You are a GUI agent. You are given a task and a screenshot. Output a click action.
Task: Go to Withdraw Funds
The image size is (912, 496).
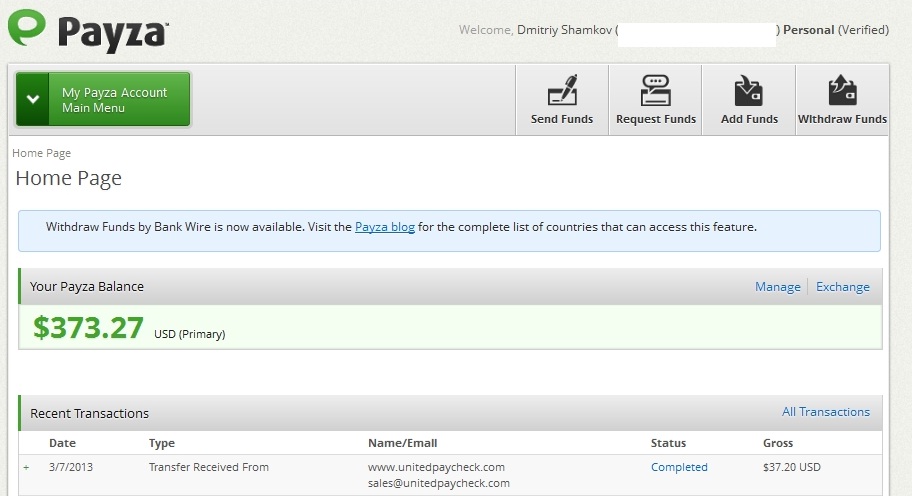click(842, 100)
